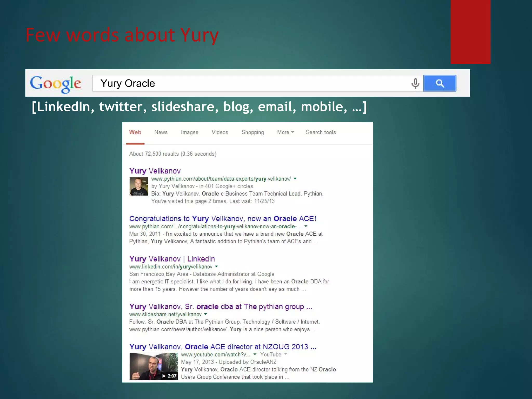Viewport: 532px width, 399px height.
Task: Open Search tools
Action: coord(321,132)
